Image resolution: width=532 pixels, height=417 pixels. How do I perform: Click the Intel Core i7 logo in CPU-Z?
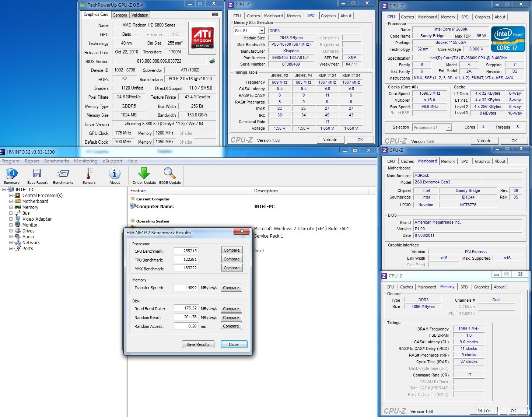point(508,39)
